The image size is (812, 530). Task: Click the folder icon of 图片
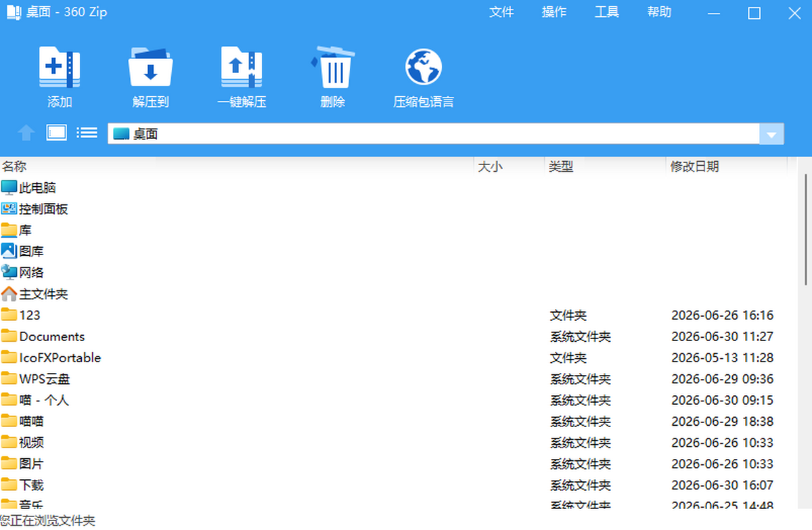click(x=9, y=464)
